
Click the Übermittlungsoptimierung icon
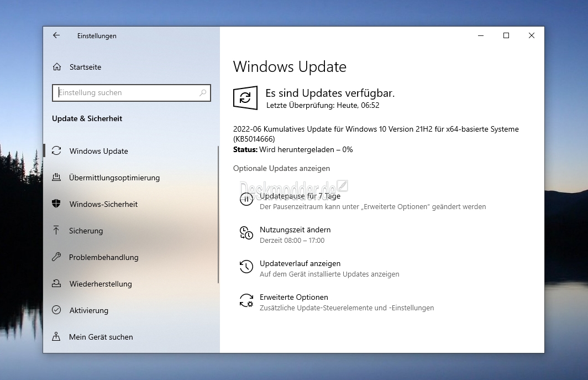tap(56, 178)
